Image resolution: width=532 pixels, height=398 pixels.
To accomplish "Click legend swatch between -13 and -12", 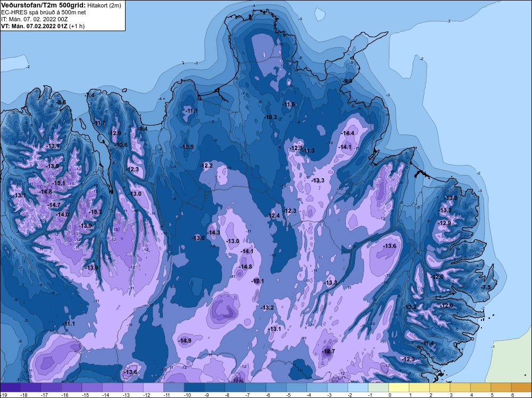I will [133, 387].
